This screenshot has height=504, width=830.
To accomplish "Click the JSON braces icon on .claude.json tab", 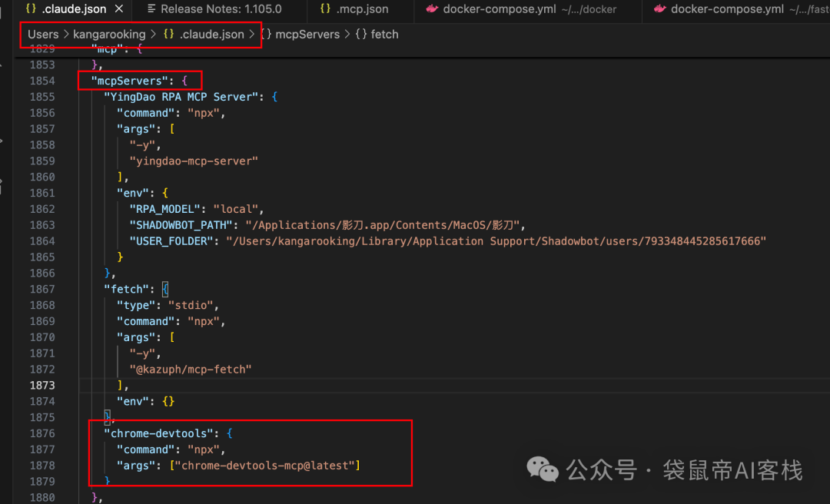I will (x=30, y=9).
